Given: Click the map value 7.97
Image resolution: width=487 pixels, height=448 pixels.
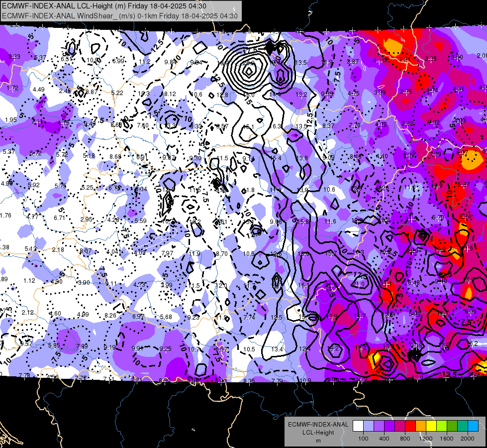Looking at the screenshot, I should coord(168,253).
